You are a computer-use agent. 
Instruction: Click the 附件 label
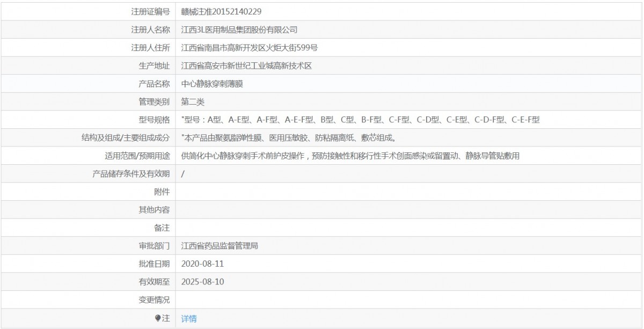(162, 192)
